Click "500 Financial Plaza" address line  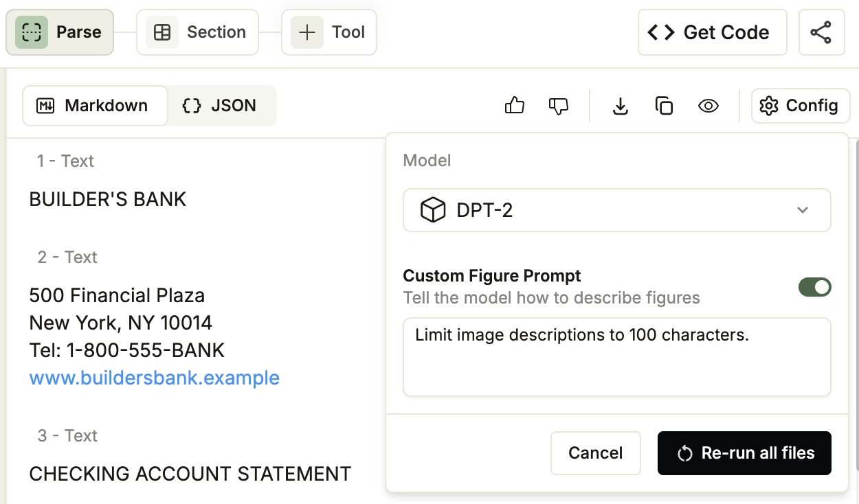click(118, 295)
